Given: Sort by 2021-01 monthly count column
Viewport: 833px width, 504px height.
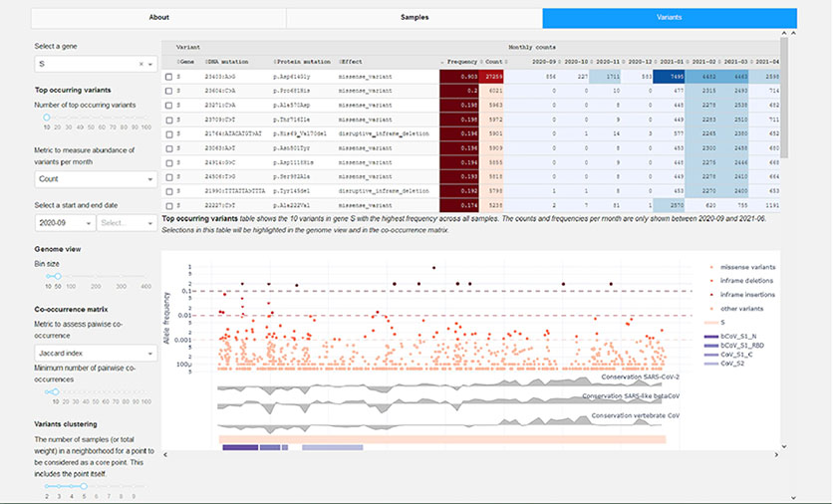Looking at the screenshot, I should coord(670,62).
